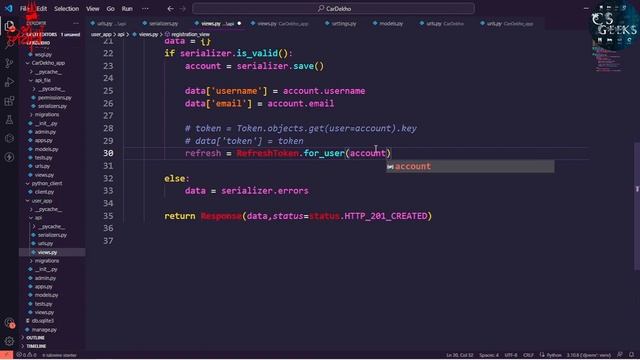Open db.sqlite3 in the explorer

click(x=42, y=321)
